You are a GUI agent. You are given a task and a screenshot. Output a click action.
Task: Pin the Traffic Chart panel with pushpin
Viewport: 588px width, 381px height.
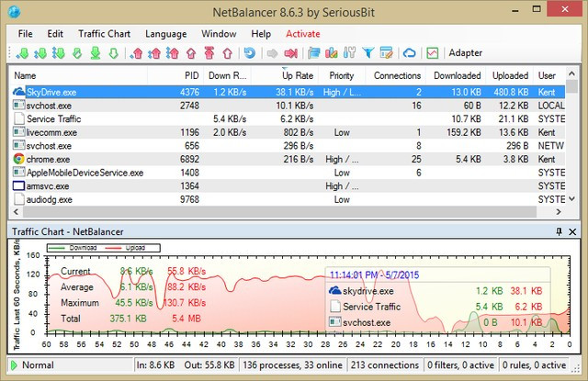[559, 231]
